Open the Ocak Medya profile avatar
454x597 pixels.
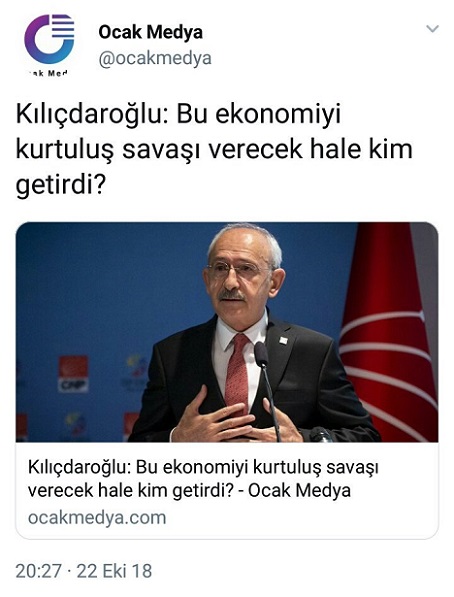[x=49, y=44]
